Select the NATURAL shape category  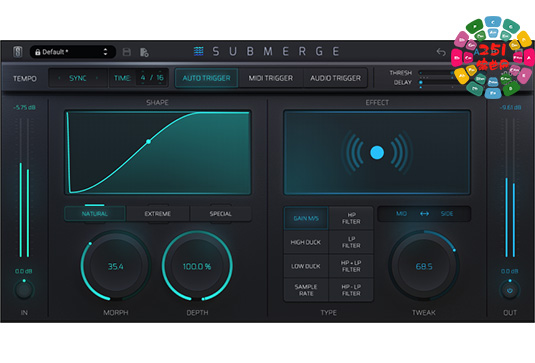point(95,214)
